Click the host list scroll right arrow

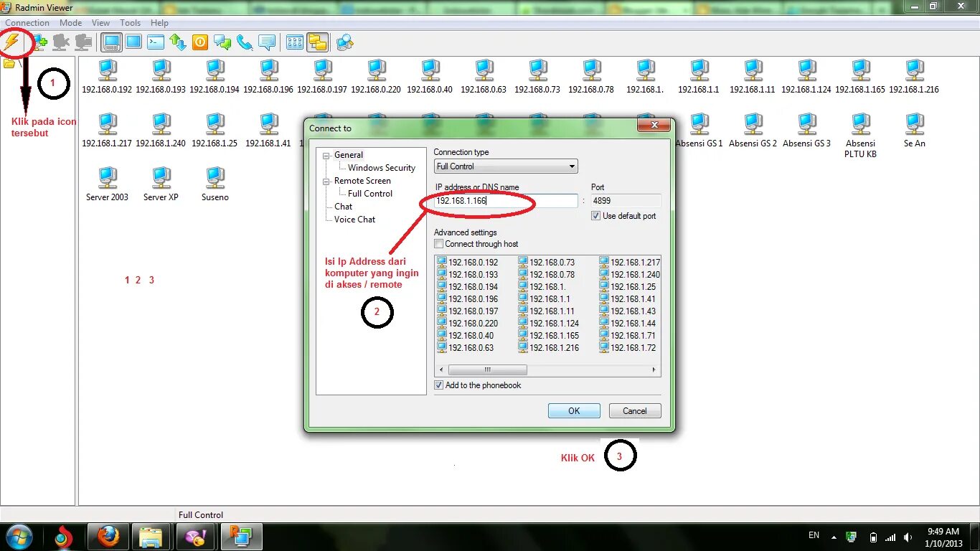(654, 370)
